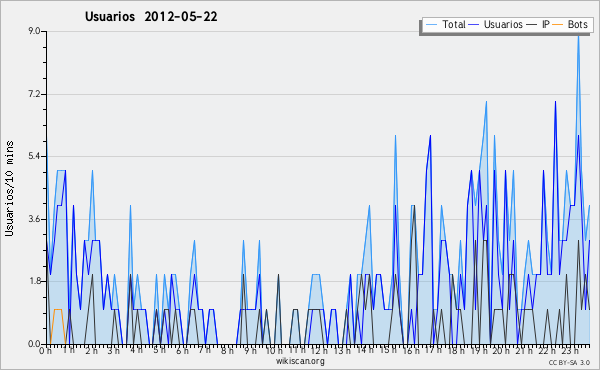Click the '3 h' x-axis label
600x370 pixels.
tap(114, 351)
